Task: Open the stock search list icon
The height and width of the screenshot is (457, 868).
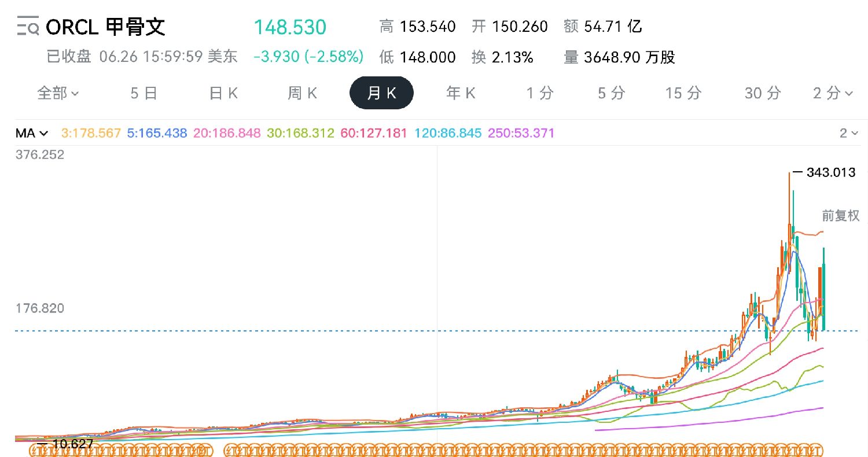Action: 28,27
